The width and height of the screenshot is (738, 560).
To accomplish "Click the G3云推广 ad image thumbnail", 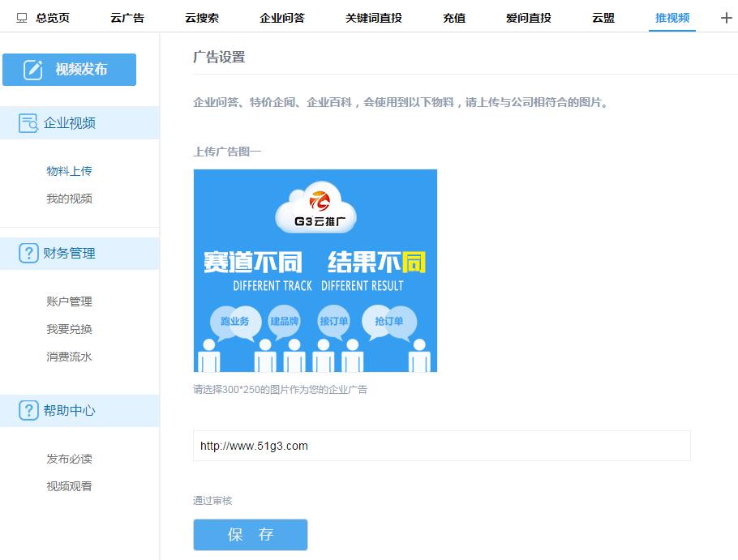I will [x=315, y=271].
